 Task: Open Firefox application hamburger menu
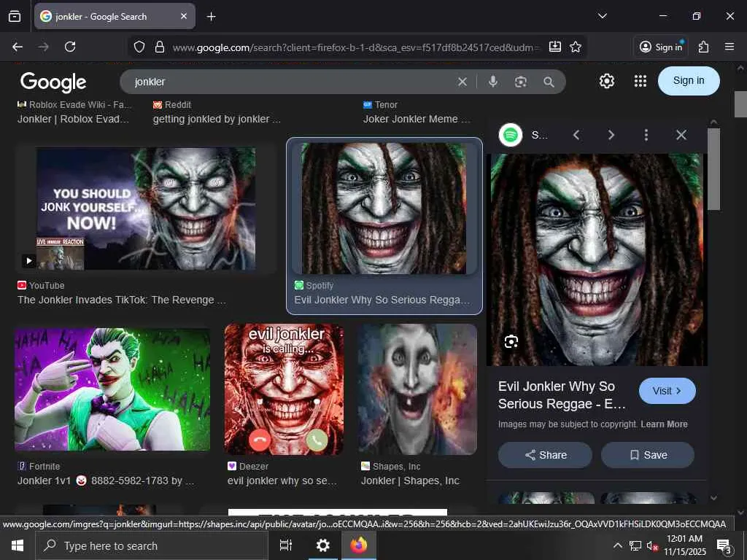click(729, 47)
